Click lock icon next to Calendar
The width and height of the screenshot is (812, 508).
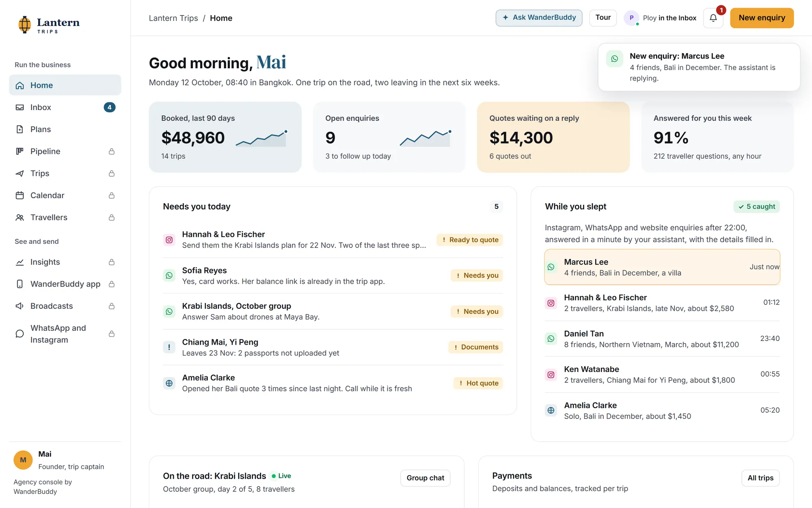pyautogui.click(x=112, y=195)
